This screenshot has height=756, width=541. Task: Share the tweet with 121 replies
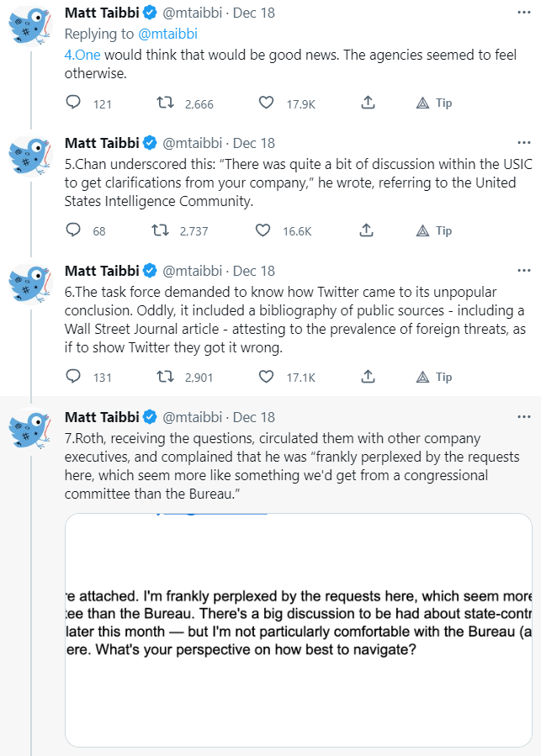pos(367,103)
